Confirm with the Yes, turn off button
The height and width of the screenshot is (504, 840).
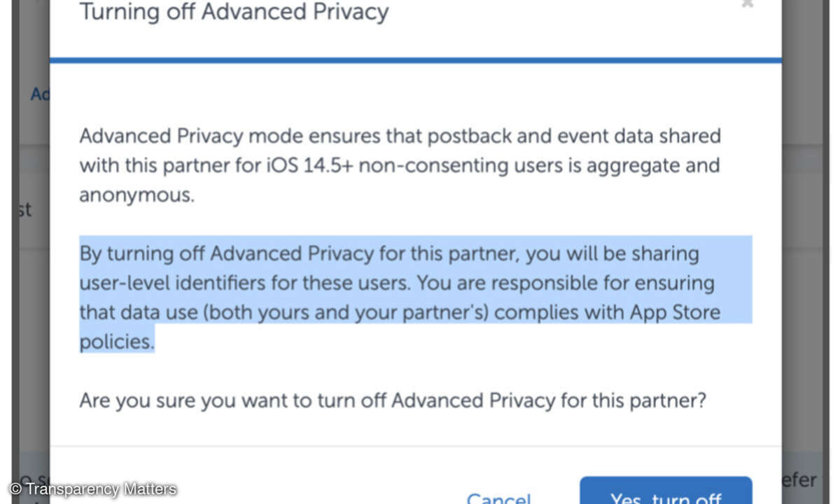tap(666, 491)
